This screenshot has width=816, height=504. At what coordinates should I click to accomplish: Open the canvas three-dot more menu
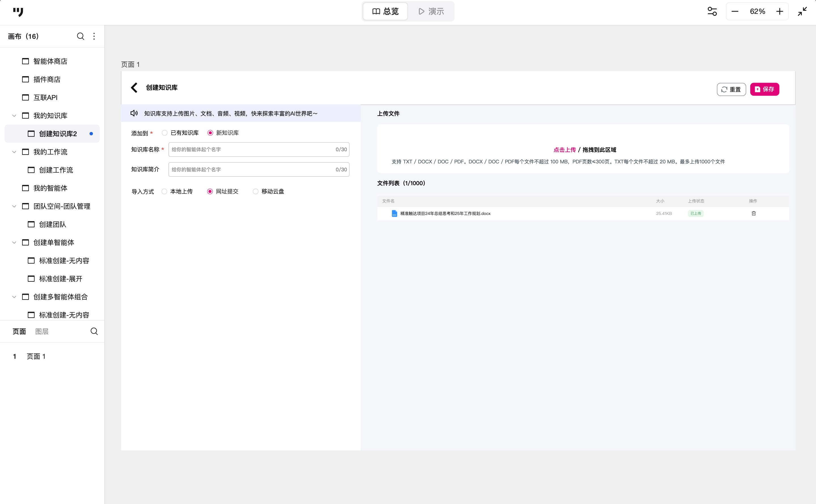(94, 36)
